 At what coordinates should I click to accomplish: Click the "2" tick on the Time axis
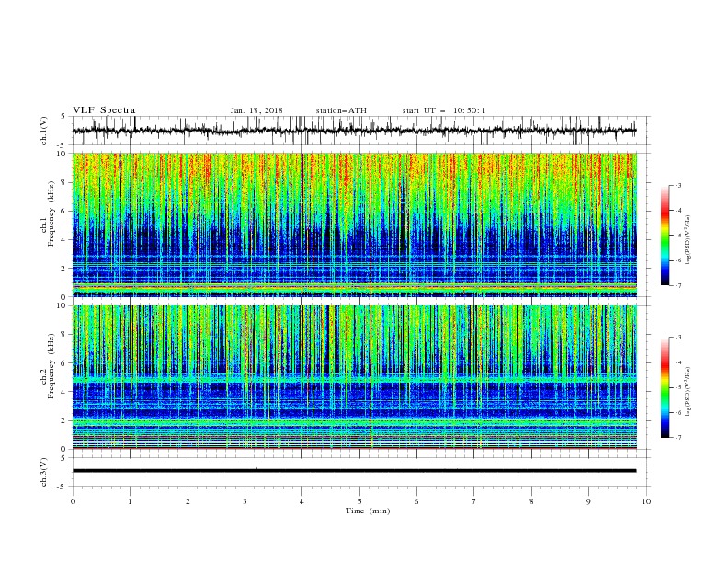[x=188, y=501]
